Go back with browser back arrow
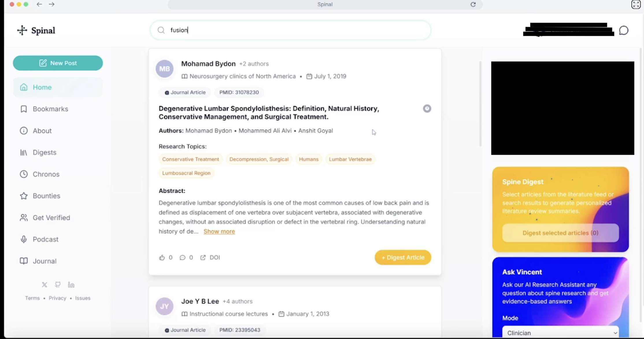This screenshot has height=339, width=644. click(39, 4)
